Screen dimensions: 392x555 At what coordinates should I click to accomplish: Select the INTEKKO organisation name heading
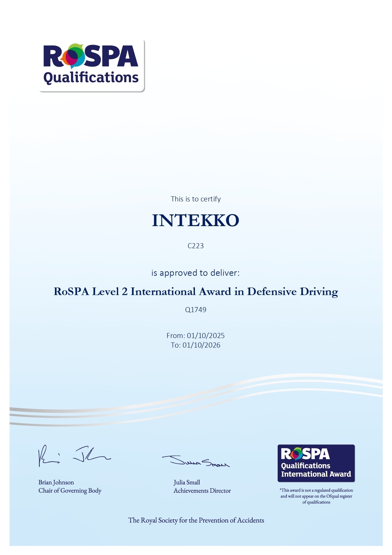[x=196, y=220]
